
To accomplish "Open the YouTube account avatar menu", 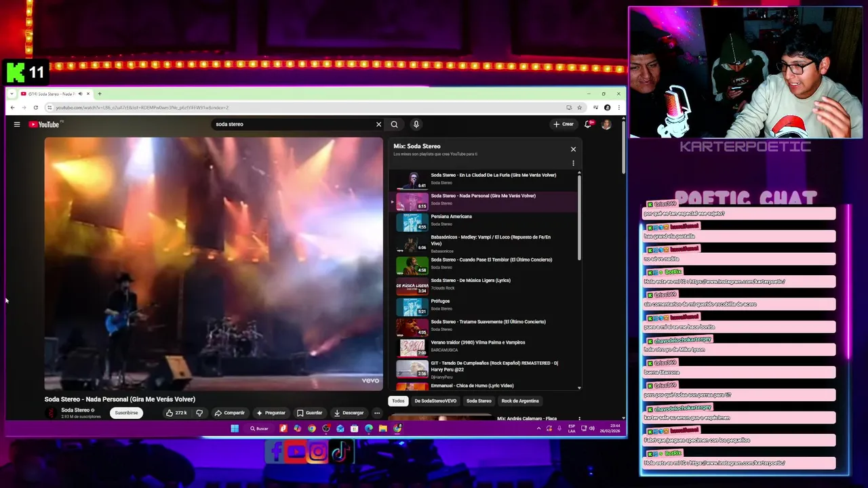I will 606,124.
